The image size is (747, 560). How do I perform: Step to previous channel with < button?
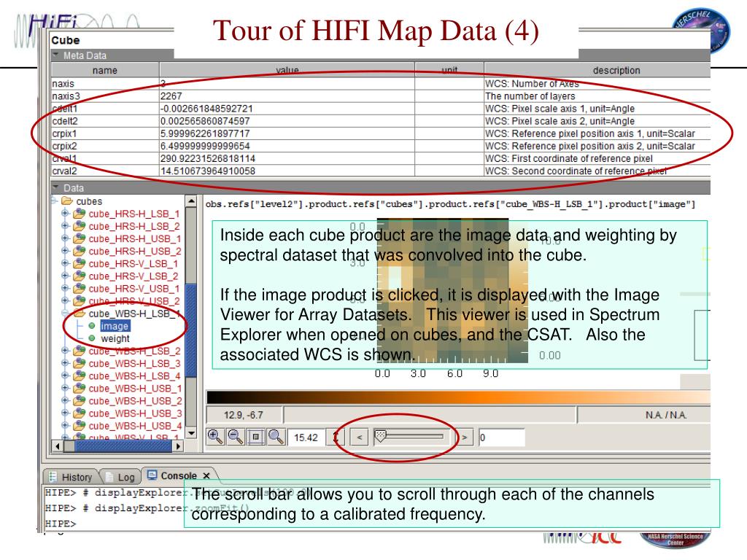coord(359,437)
